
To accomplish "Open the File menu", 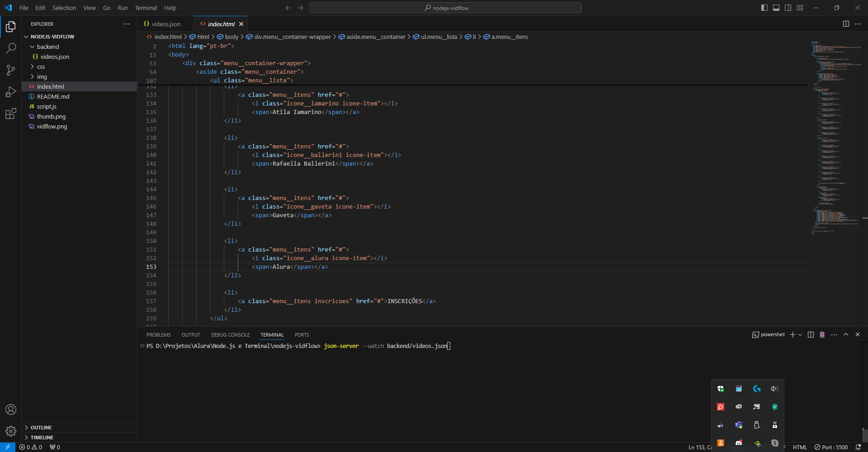I will [x=24, y=8].
